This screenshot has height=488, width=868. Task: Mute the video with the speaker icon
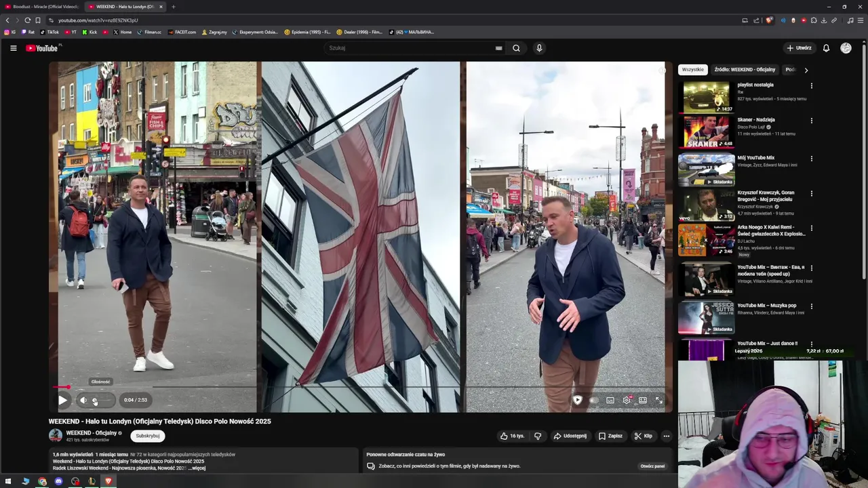point(83,400)
